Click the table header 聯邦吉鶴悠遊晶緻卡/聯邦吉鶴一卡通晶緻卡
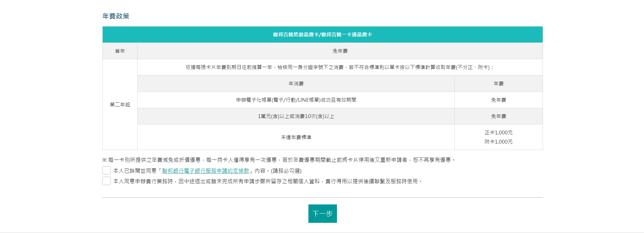This screenshot has width=644, height=233. (323, 35)
